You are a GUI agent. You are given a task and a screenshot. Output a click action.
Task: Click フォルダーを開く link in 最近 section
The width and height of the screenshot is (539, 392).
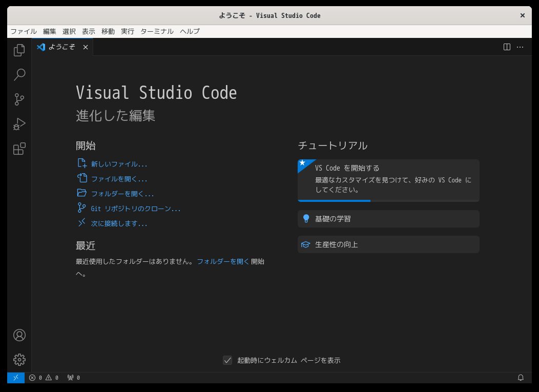[223, 261]
